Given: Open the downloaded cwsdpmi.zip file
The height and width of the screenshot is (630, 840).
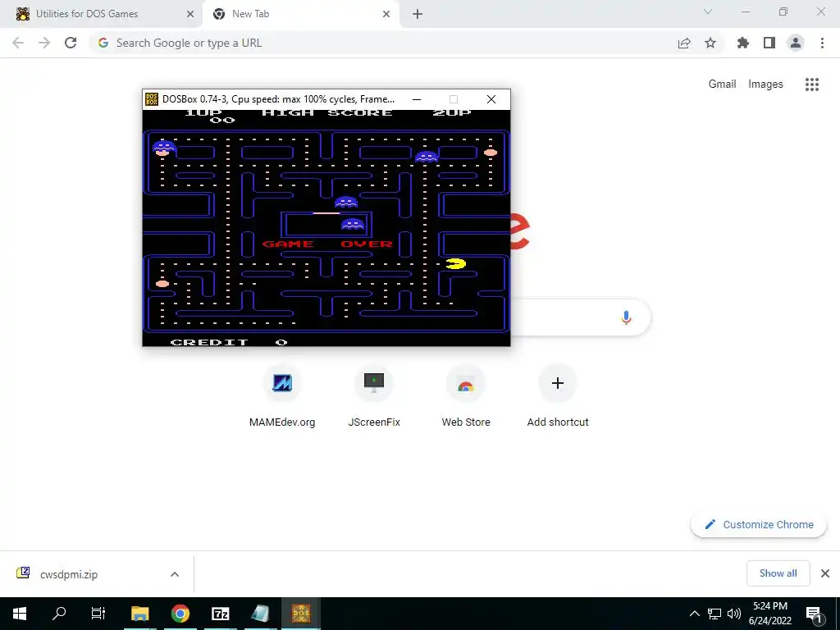Looking at the screenshot, I should tap(69, 574).
